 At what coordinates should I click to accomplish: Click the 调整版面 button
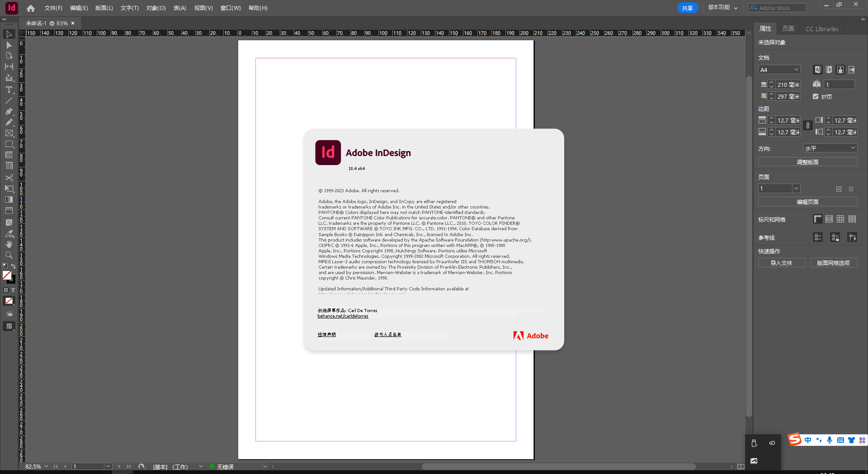[807, 161]
